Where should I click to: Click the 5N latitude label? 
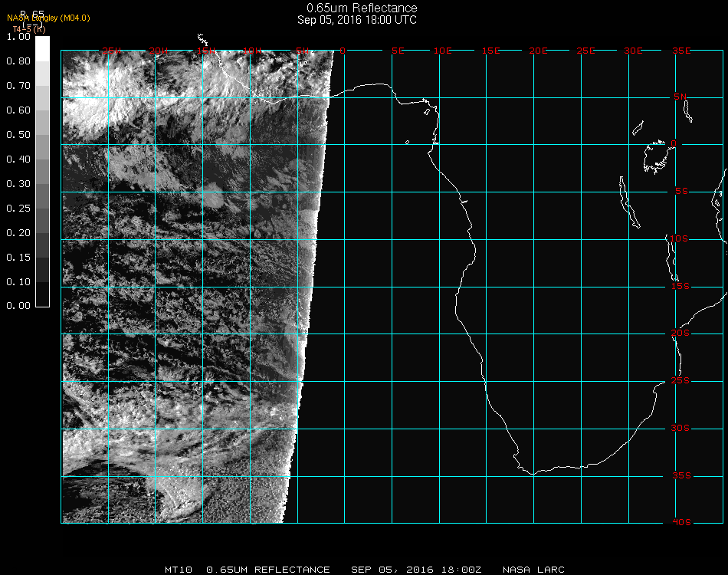click(680, 97)
